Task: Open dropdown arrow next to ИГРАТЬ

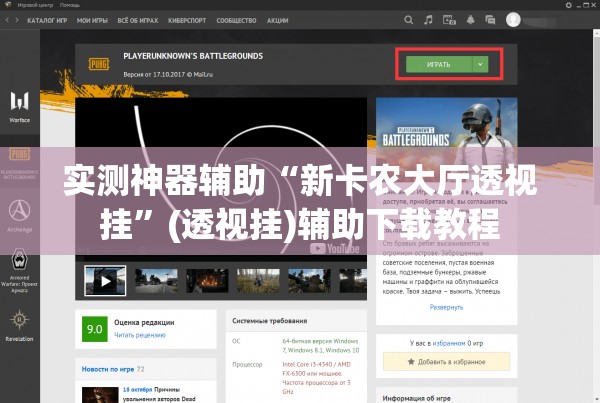Action: pyautogui.click(x=481, y=64)
